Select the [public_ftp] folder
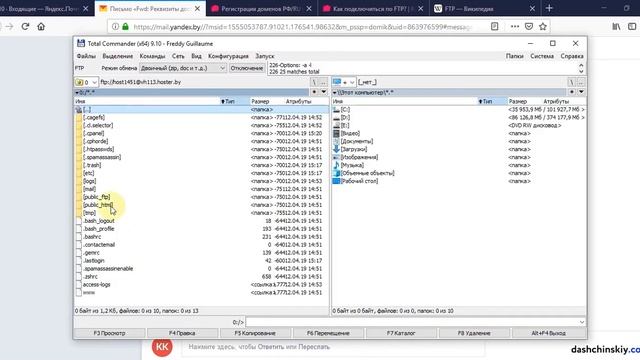 click(202, 197)
